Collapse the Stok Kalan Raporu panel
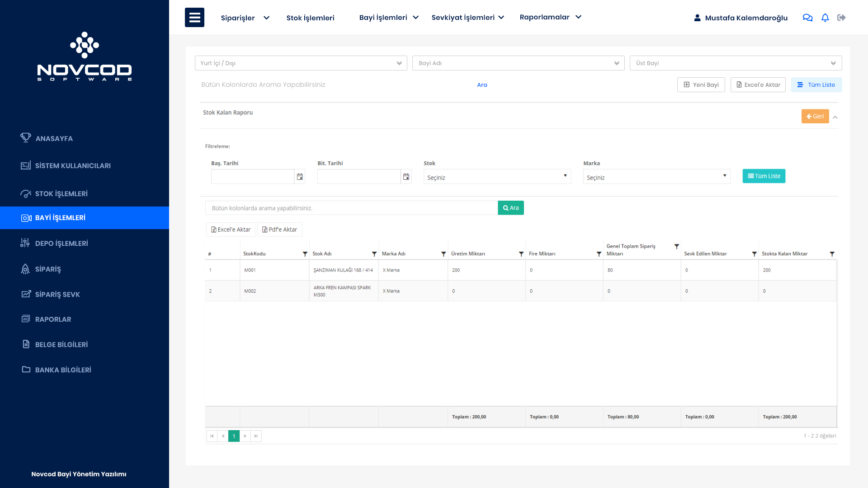 pos(835,117)
